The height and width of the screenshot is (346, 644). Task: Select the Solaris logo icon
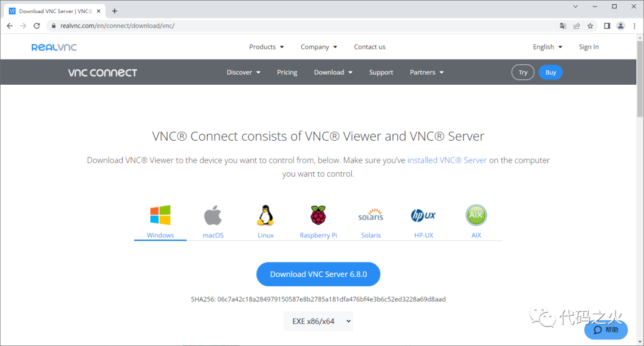click(371, 215)
